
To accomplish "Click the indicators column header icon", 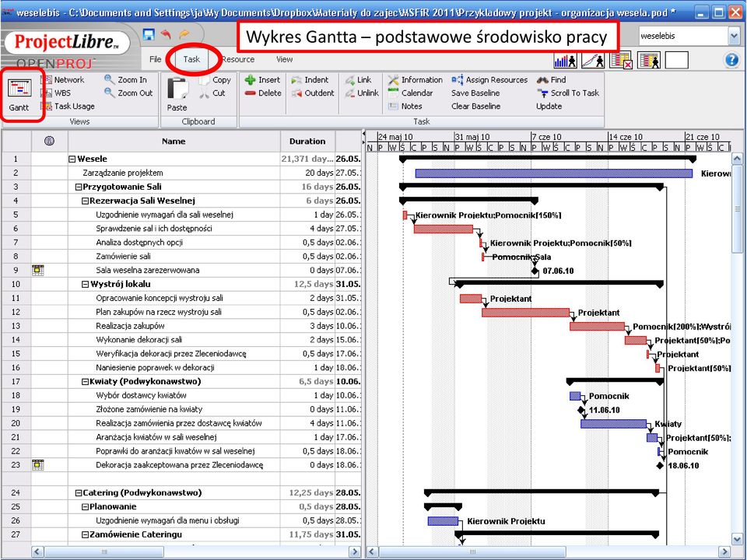I will tap(49, 141).
